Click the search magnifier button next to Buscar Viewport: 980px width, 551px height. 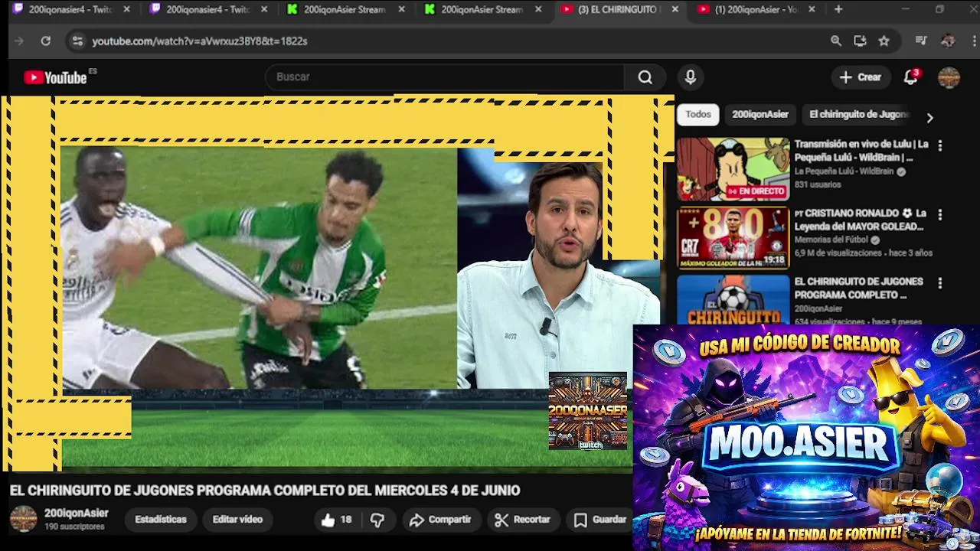645,77
